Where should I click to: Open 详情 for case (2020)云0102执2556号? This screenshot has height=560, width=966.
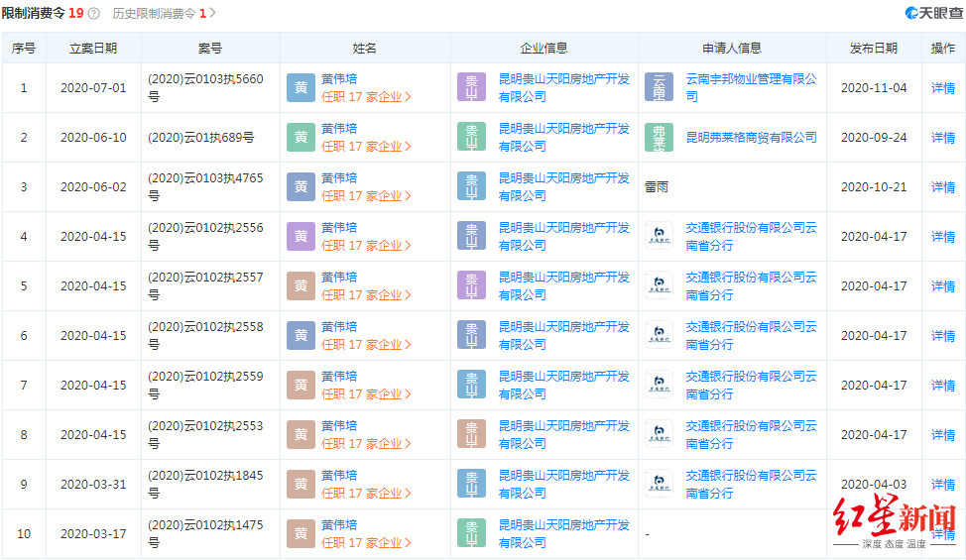click(942, 237)
